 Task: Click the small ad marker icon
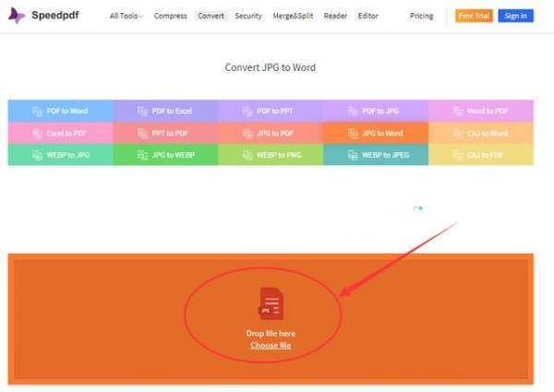pos(418,208)
